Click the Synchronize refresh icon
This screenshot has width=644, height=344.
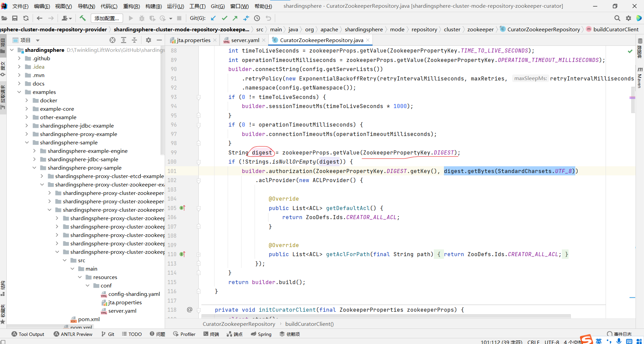(x=26, y=18)
